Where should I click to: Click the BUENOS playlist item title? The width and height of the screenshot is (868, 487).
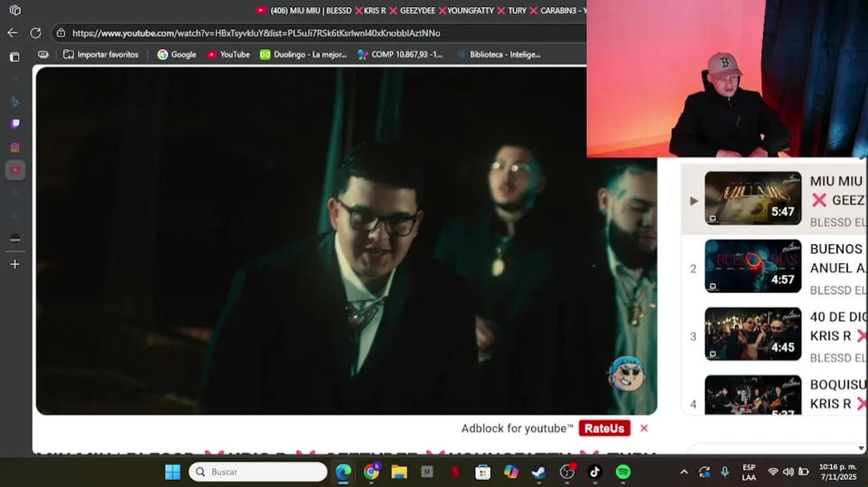(838, 258)
